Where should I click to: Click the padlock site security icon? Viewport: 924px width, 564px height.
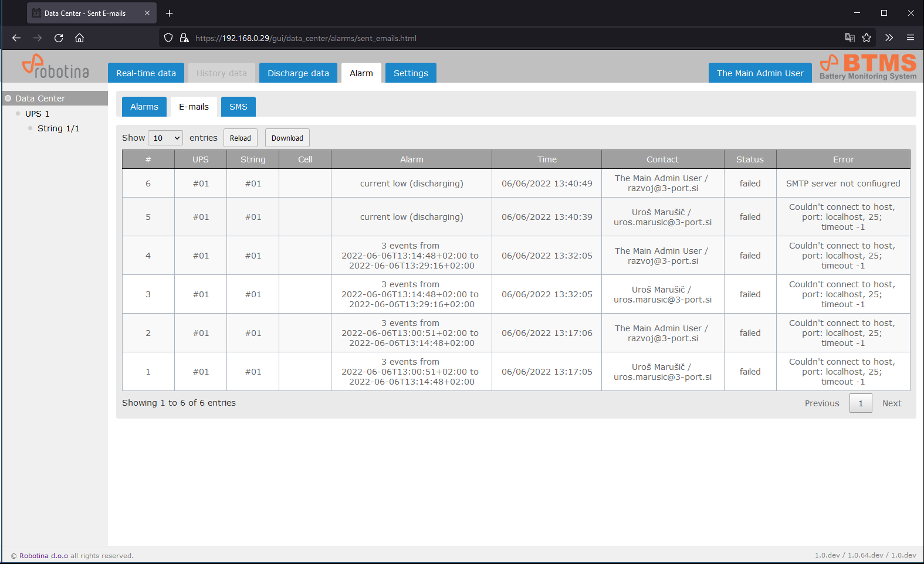184,38
